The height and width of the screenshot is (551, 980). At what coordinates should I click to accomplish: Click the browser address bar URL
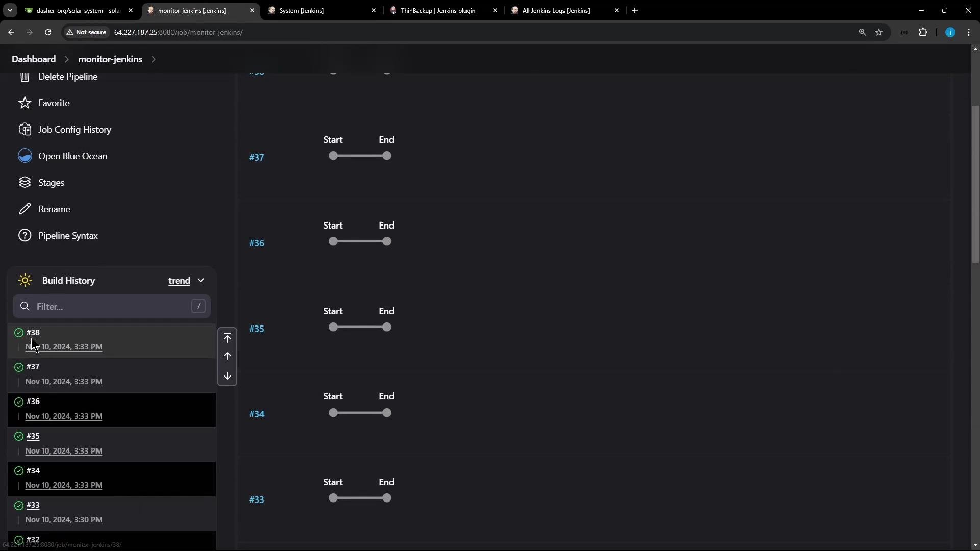coord(178,32)
